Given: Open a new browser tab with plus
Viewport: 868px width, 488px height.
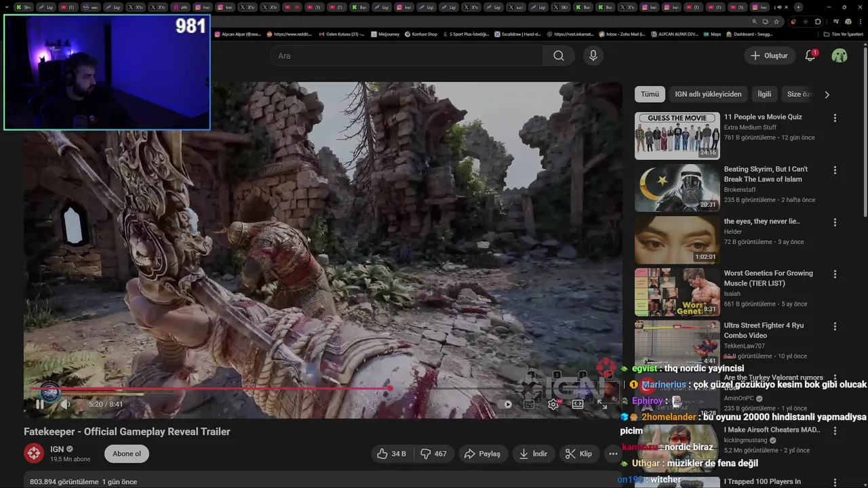Looking at the screenshot, I should [798, 7].
